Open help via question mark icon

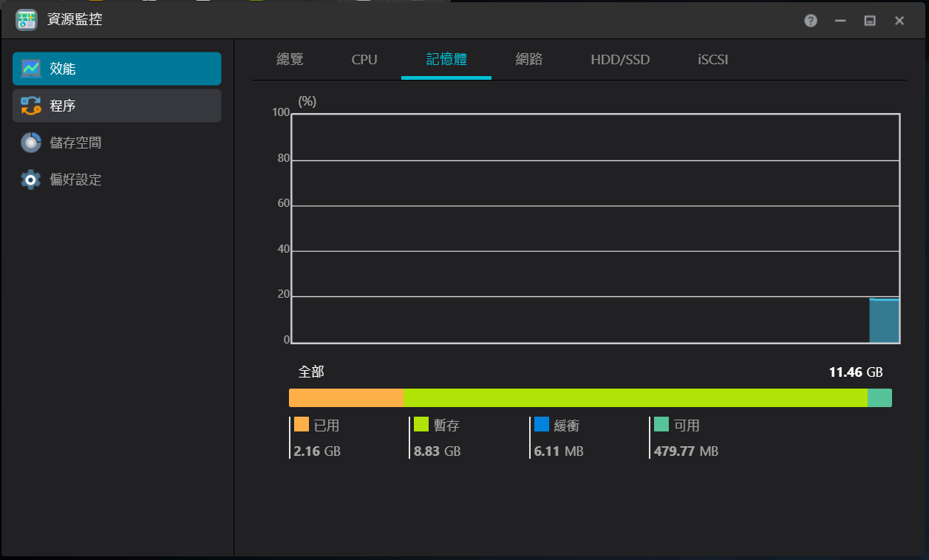point(811,21)
